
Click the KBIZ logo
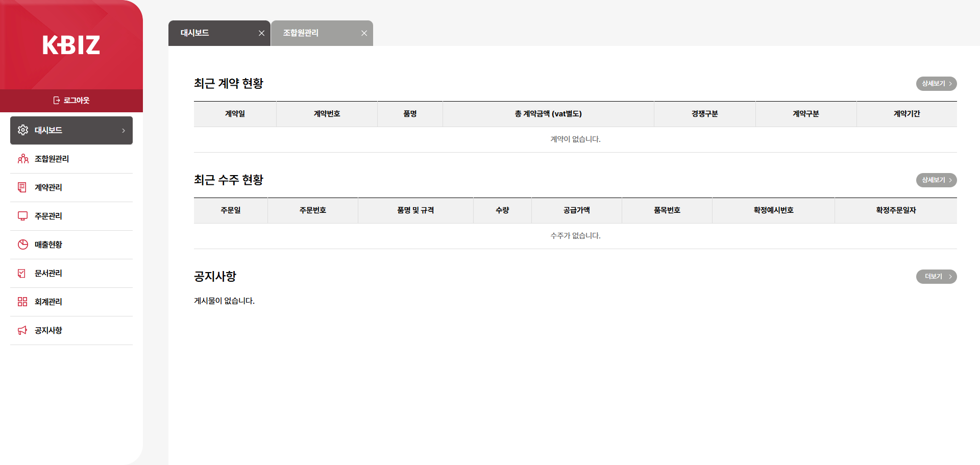click(71, 45)
